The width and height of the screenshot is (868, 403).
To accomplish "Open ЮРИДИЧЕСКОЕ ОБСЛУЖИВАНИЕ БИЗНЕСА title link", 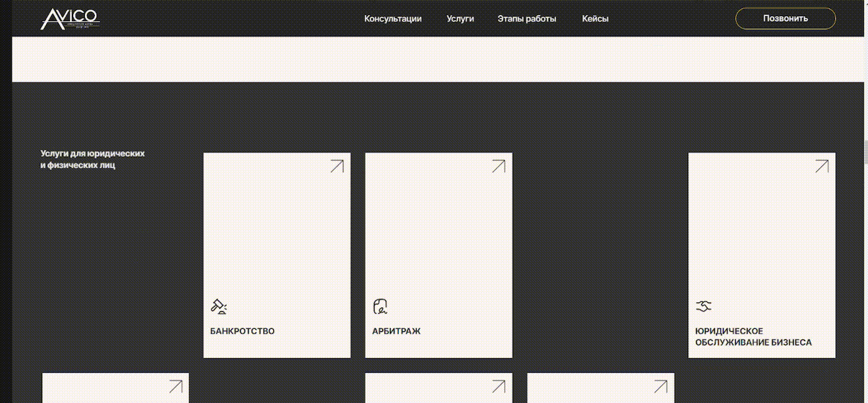I will [x=753, y=337].
